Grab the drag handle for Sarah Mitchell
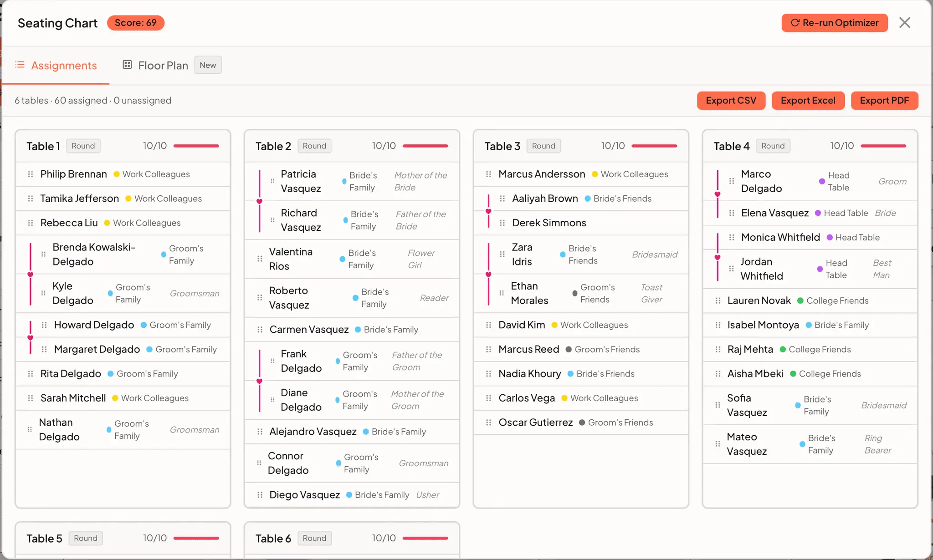This screenshot has height=560, width=933. coord(31,398)
